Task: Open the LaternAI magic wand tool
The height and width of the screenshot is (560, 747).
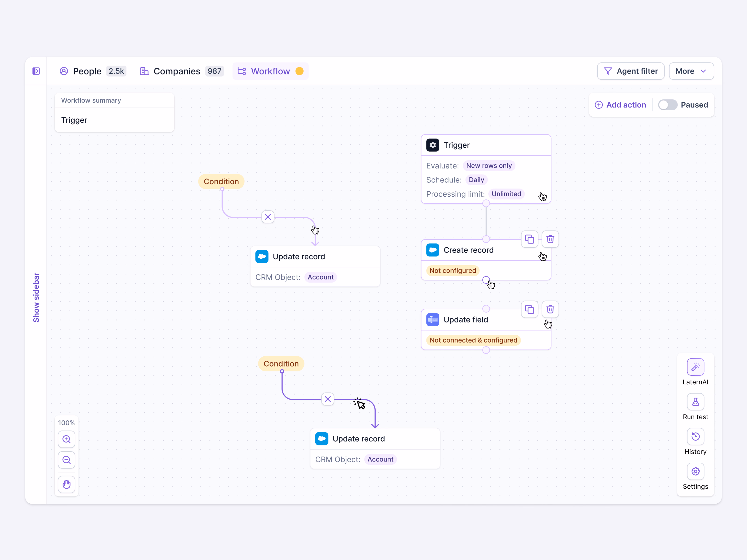Action: click(x=695, y=367)
